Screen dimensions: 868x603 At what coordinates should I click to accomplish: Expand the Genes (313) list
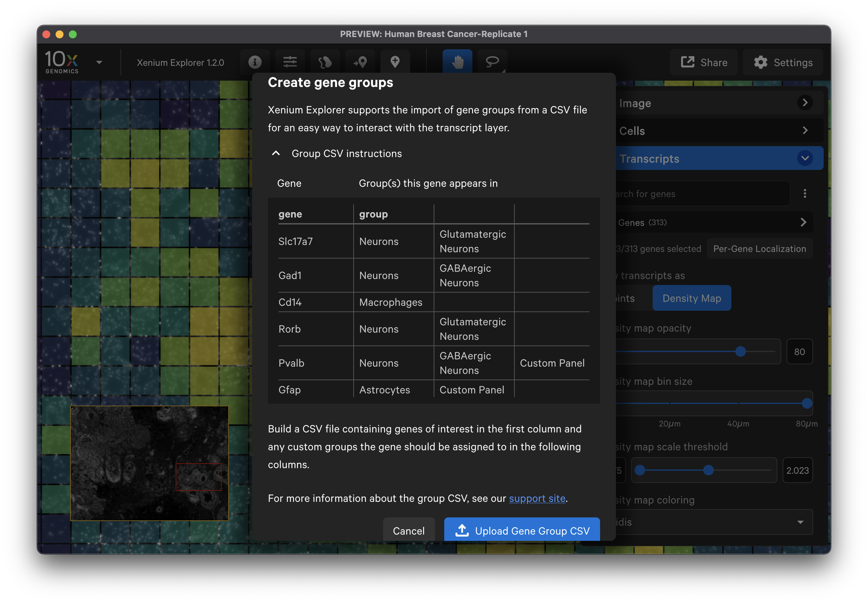tap(714, 222)
